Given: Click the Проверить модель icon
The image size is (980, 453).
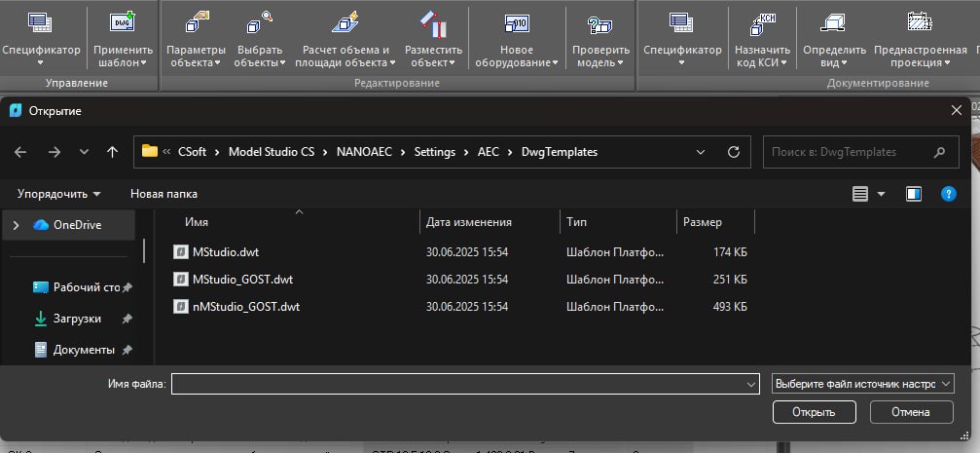Looking at the screenshot, I should click(x=600, y=22).
